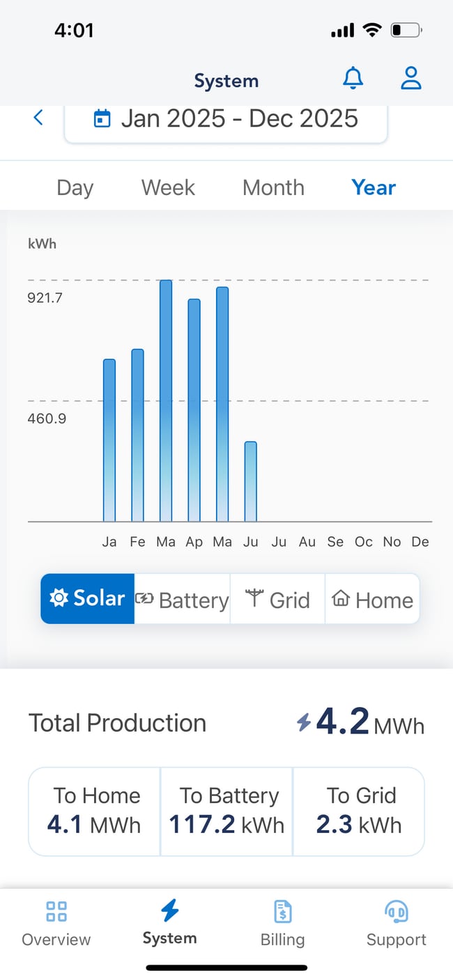
Task: Switch the chart to Grid
Action: 277,599
